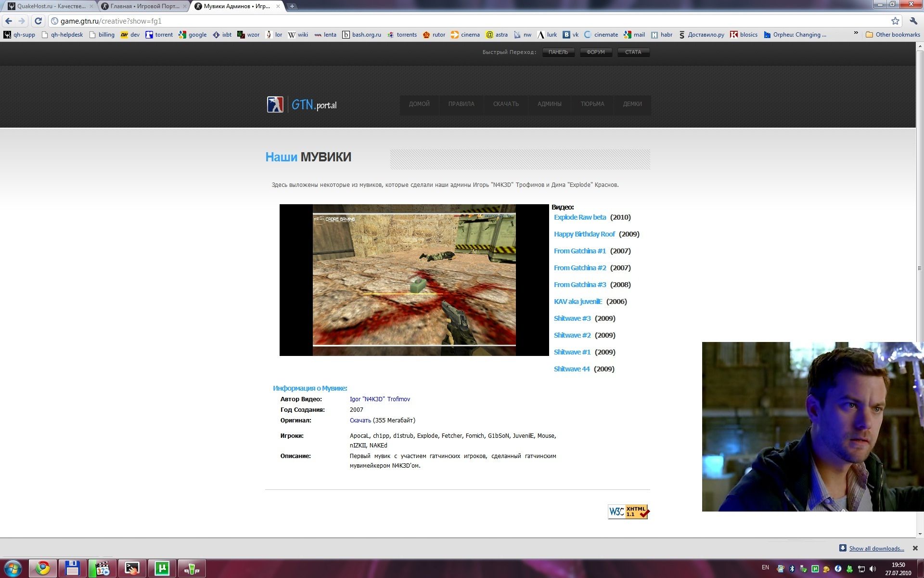Viewport: 924px width, 578px height.
Task: Open the habr bookmark
Action: tap(662, 35)
